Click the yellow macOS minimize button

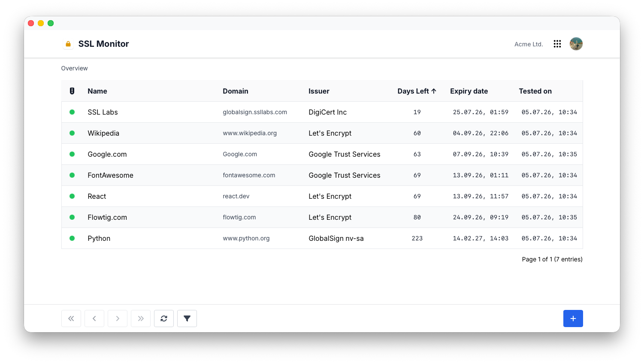coord(41,23)
